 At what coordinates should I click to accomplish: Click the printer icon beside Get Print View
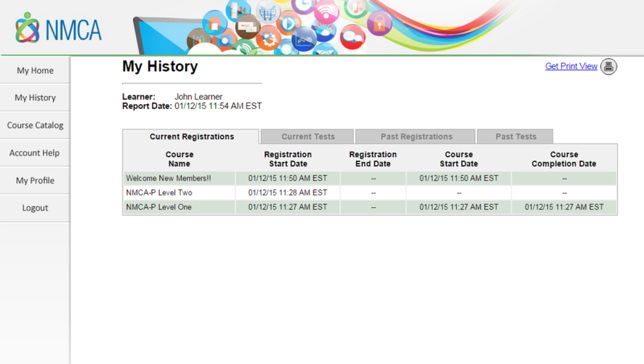[x=608, y=66]
